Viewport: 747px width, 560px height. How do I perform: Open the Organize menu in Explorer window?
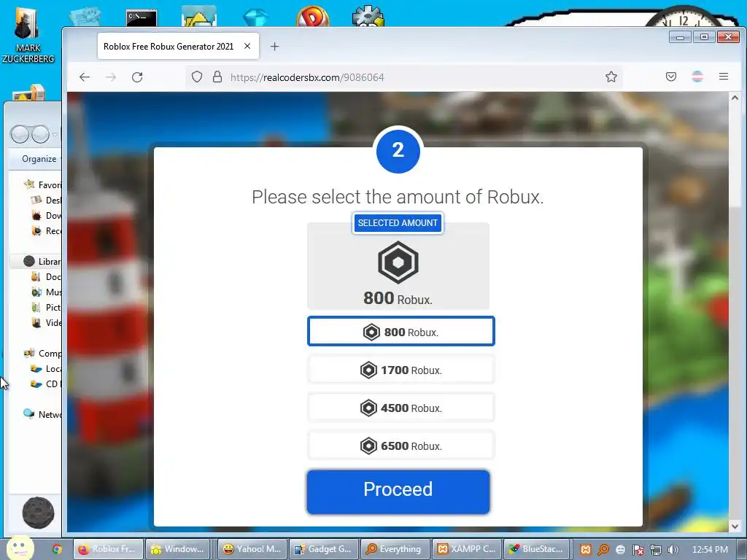39,159
